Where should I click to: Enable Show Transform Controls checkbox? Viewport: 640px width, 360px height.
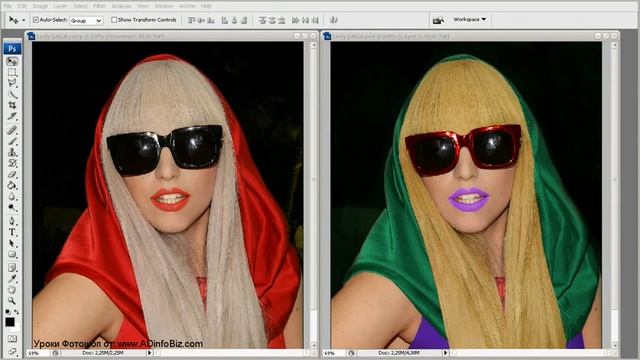(114, 20)
